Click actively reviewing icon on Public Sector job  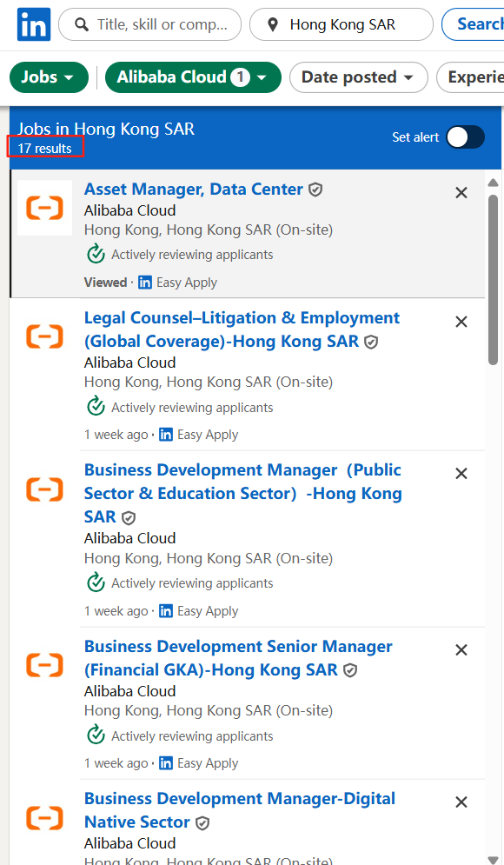pos(96,582)
